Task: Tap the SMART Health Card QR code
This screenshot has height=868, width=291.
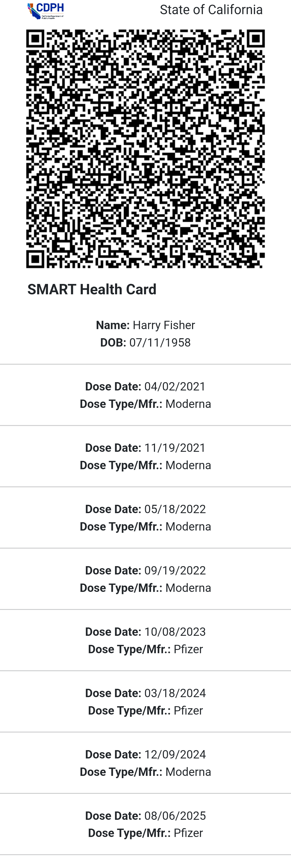Action: (x=145, y=149)
